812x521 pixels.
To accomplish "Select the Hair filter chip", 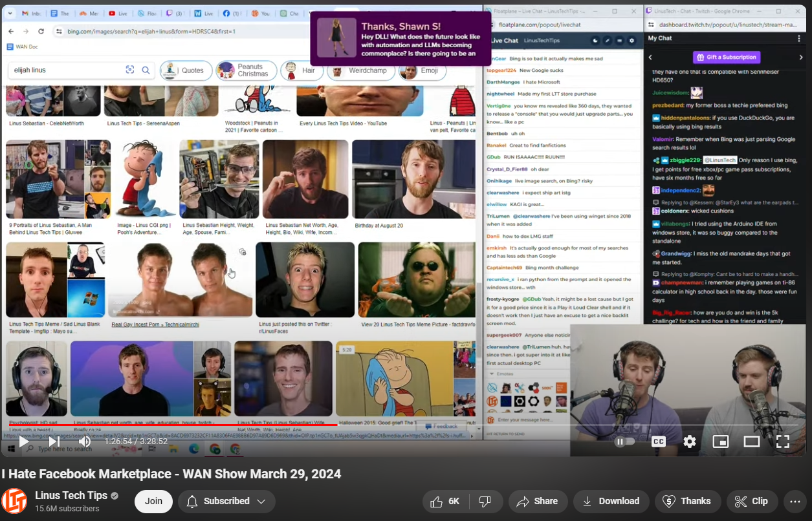I will pyautogui.click(x=302, y=70).
